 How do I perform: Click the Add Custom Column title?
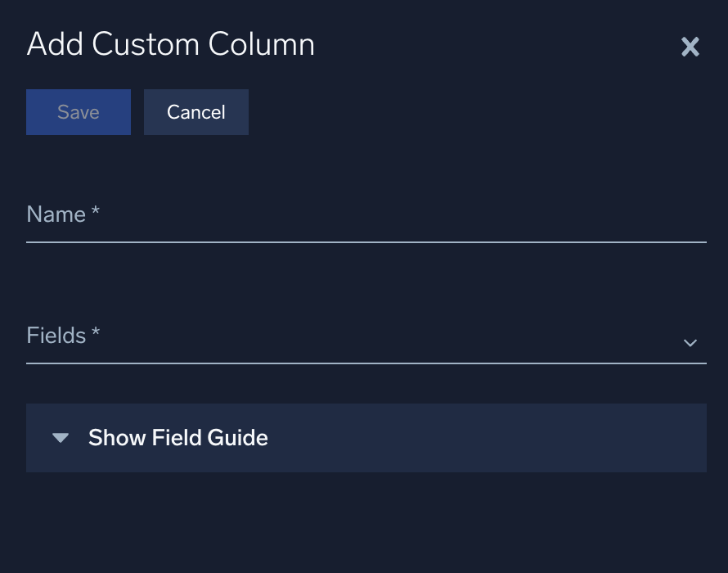click(x=170, y=44)
